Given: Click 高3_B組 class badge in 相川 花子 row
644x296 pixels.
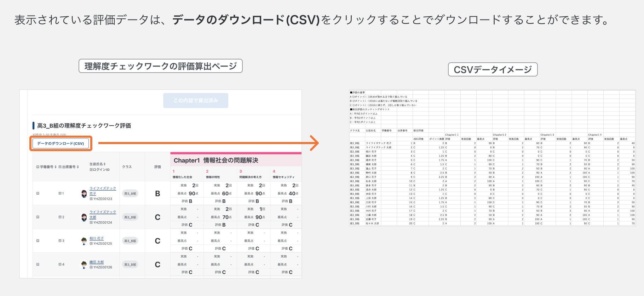Looking at the screenshot, I should tap(130, 241).
